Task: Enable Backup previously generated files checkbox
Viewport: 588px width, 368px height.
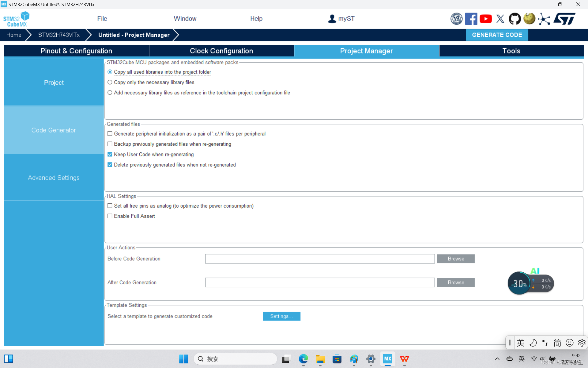Action: point(110,144)
